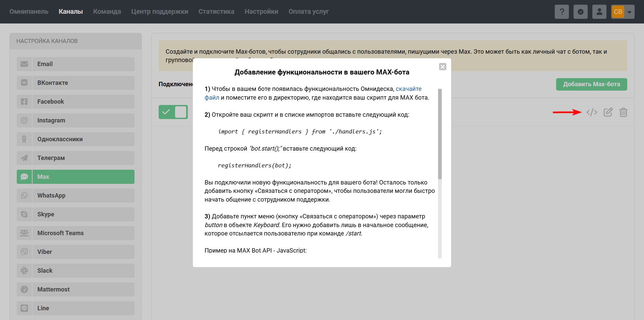
Task: Open the help question mark icon
Action: pyautogui.click(x=562, y=12)
